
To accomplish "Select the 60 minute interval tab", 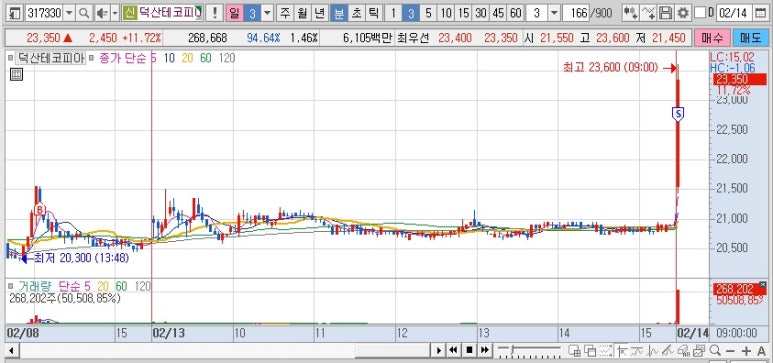I will 515,13.
